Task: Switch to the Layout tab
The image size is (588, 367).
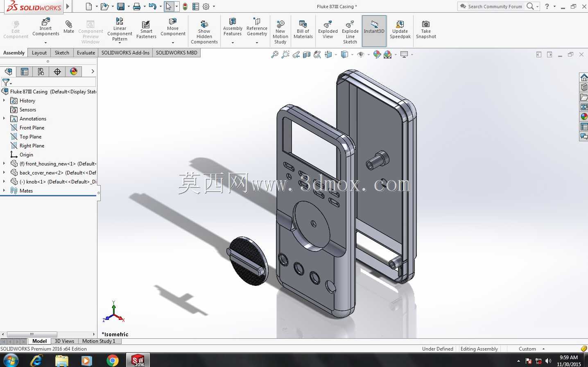Action: (x=39, y=53)
